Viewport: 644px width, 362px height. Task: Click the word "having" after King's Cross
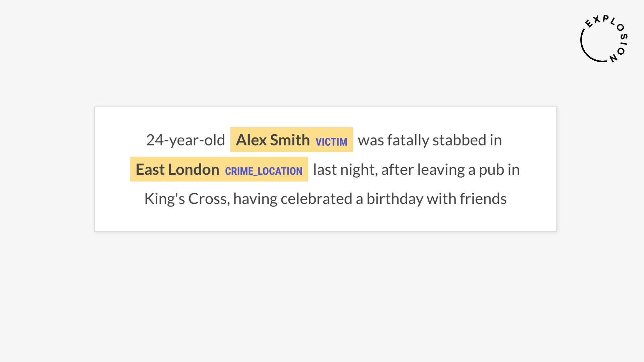click(x=255, y=199)
